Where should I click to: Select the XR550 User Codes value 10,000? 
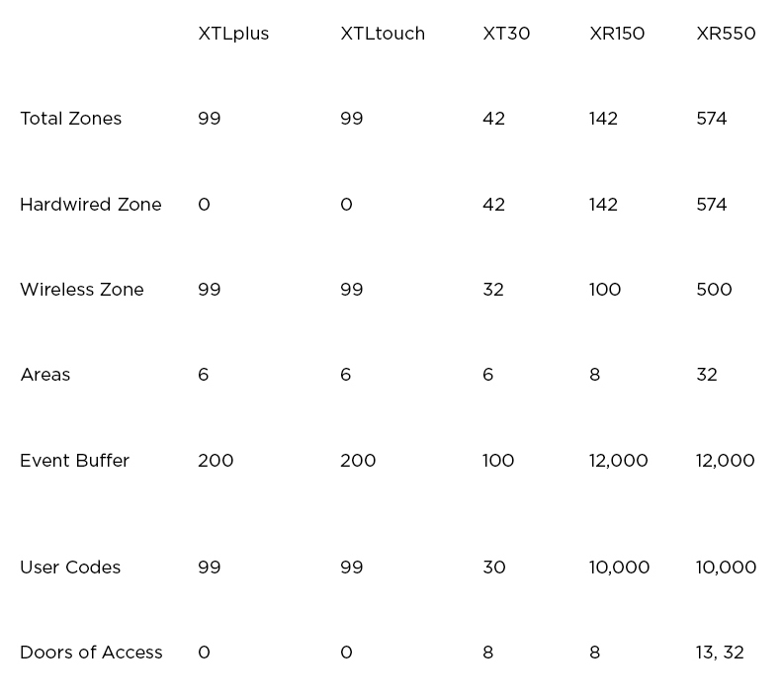pos(726,568)
